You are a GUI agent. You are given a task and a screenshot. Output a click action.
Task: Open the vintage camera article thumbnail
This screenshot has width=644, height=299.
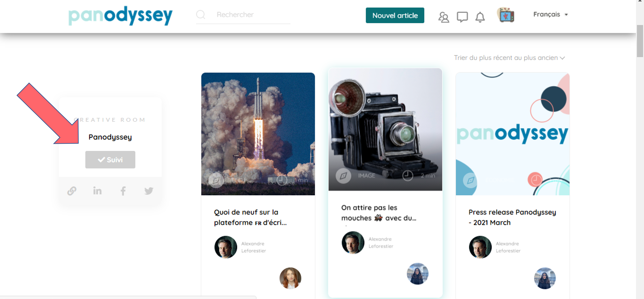385,129
